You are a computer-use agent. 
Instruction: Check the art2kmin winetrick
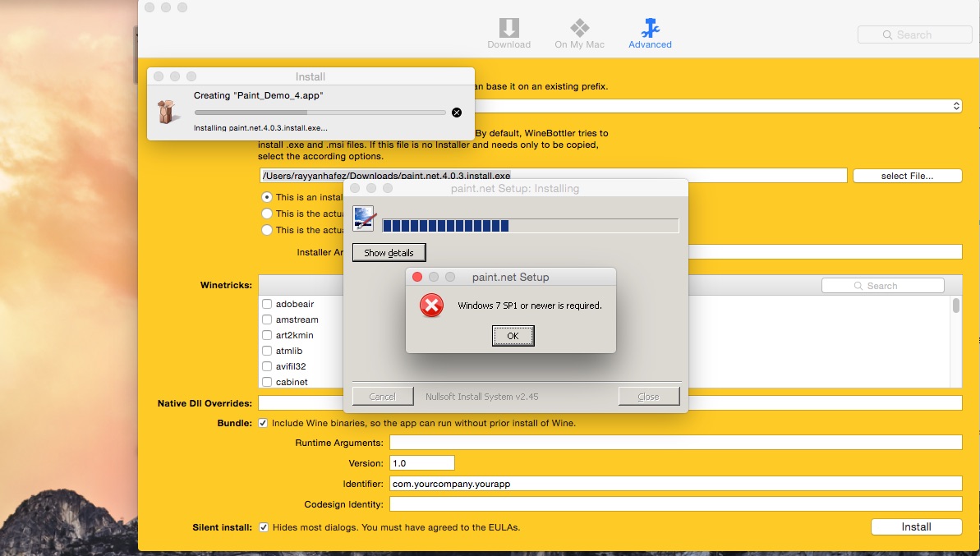click(267, 335)
